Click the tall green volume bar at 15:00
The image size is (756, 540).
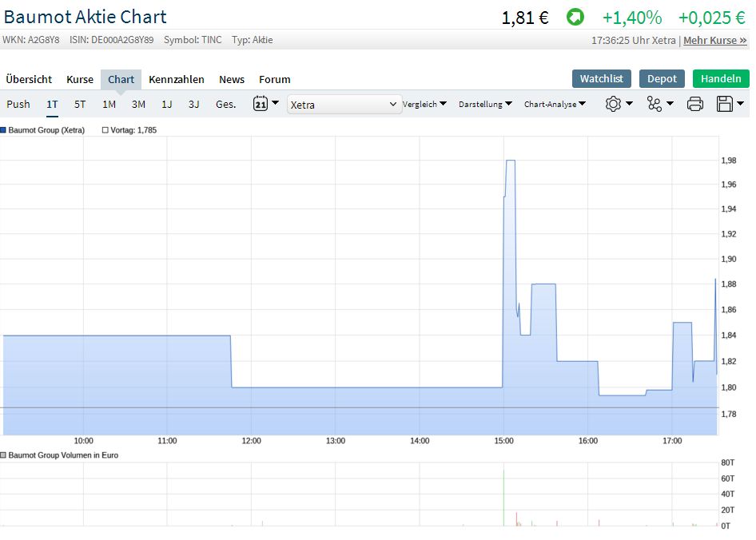pyautogui.click(x=503, y=497)
